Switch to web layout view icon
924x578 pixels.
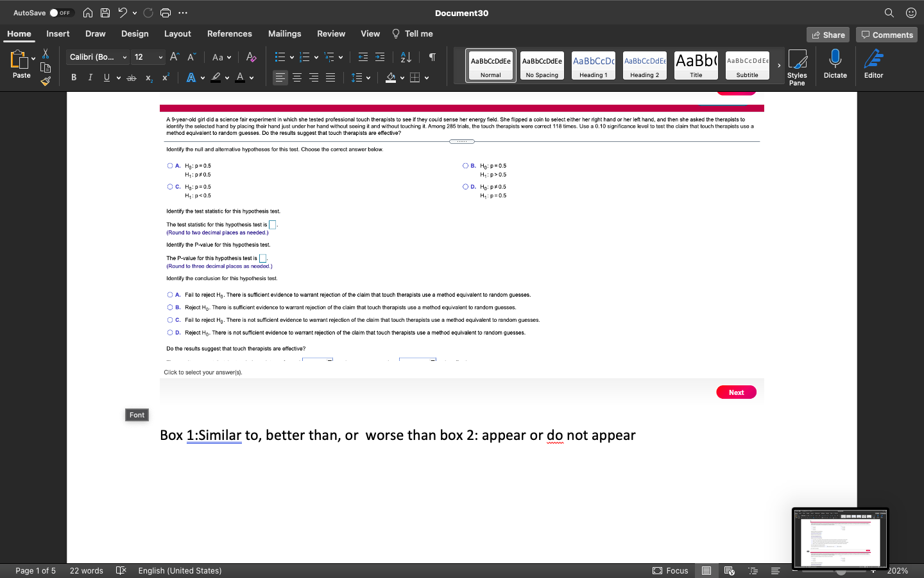coord(730,570)
